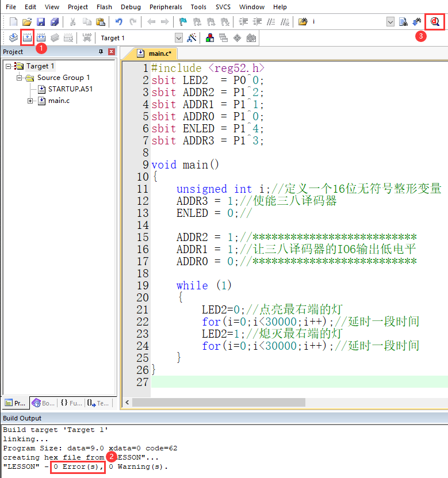Click the bookmark flag icon
The width and height of the screenshot is (448, 478).
point(183,22)
